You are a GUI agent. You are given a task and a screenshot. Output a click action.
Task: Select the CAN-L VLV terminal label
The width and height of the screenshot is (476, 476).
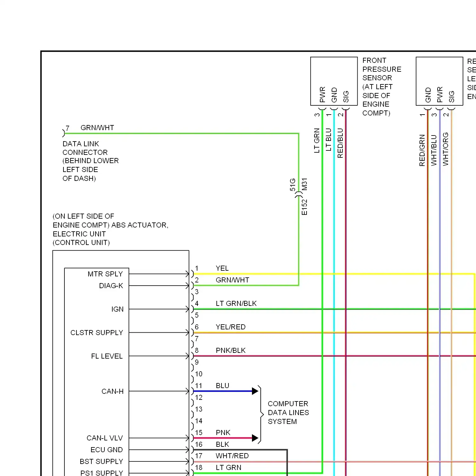[104, 438]
